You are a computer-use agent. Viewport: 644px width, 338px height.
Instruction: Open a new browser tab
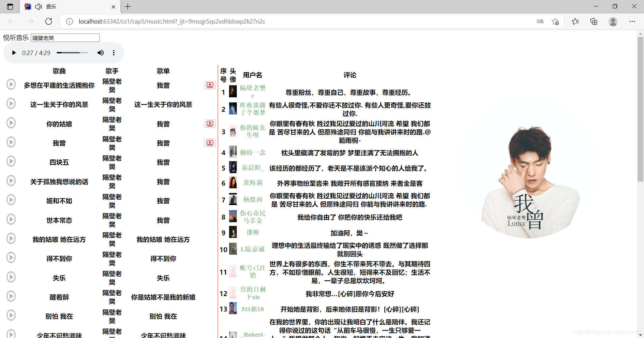pyautogui.click(x=127, y=6)
